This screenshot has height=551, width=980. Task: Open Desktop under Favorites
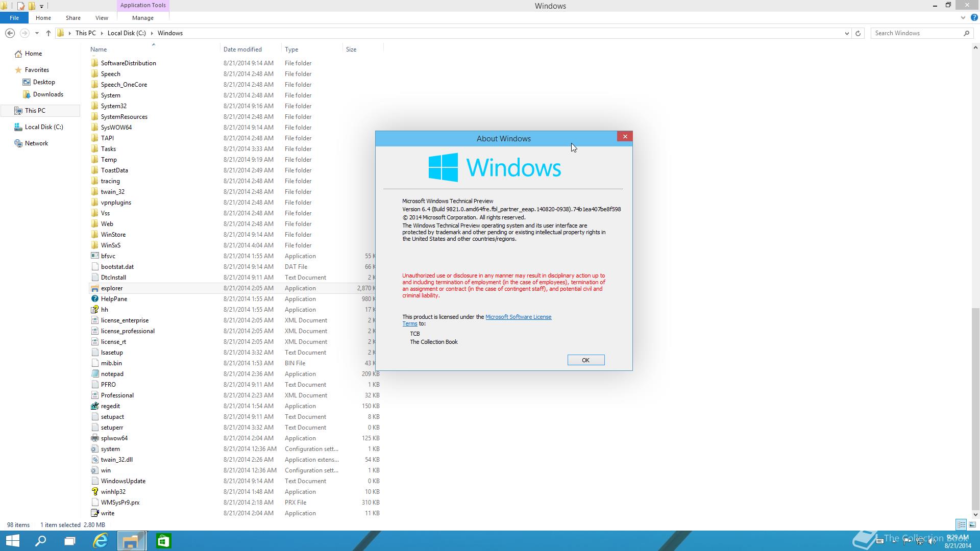(x=44, y=82)
